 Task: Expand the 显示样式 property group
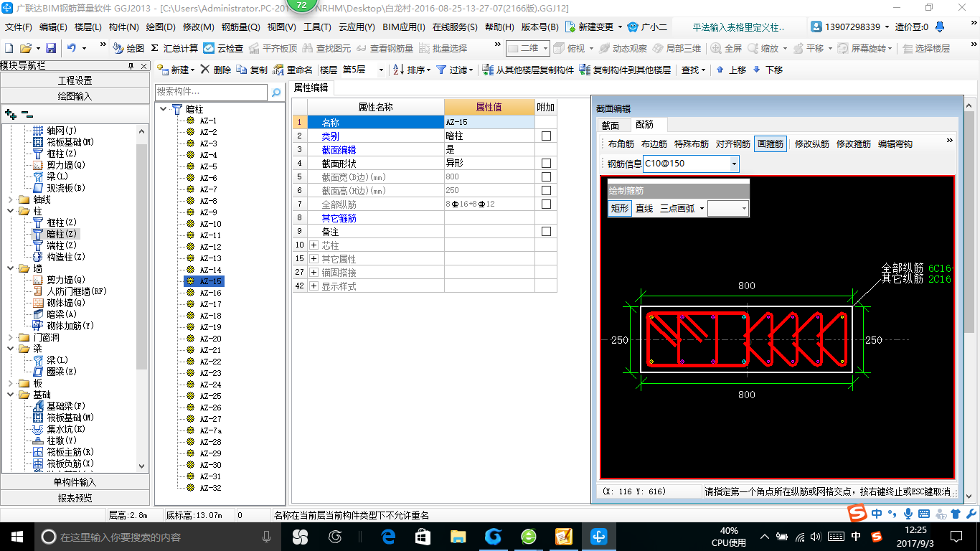314,286
